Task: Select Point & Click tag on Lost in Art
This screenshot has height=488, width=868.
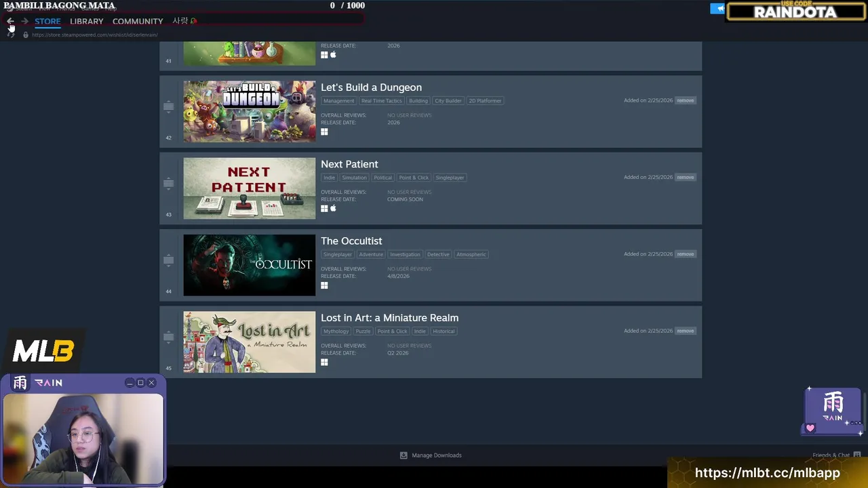Action: pos(393,331)
